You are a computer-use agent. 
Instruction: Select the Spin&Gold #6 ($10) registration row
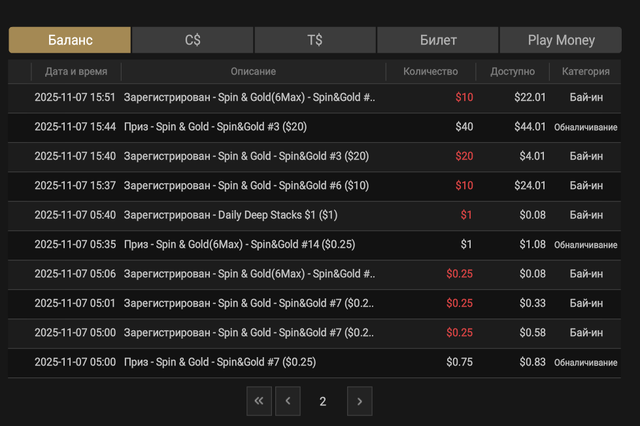click(x=314, y=186)
